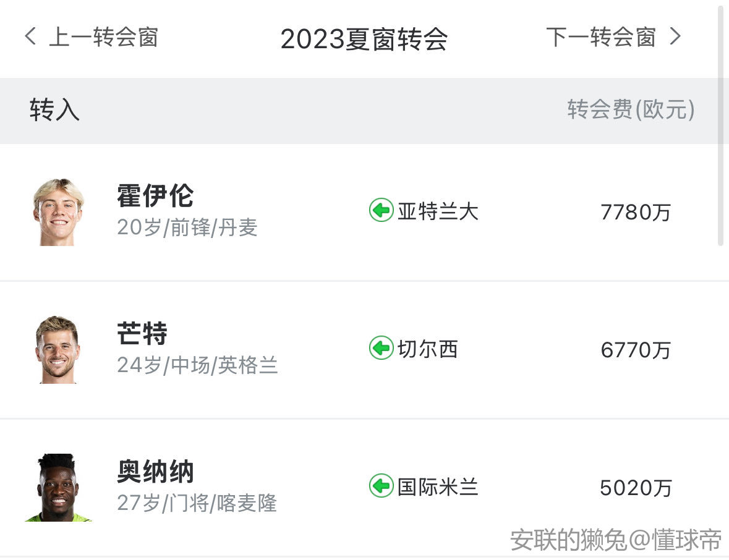
Task: Go to next window via 下一转会窗
Action: [600, 36]
